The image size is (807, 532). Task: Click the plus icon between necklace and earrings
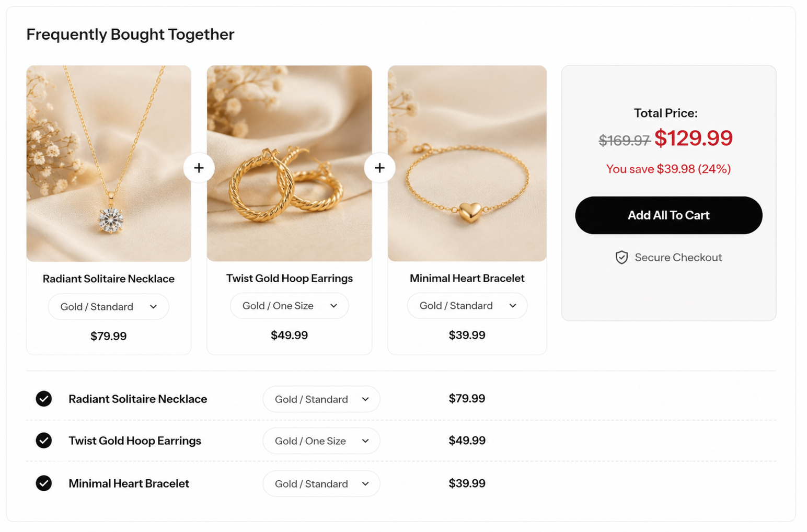click(x=199, y=168)
